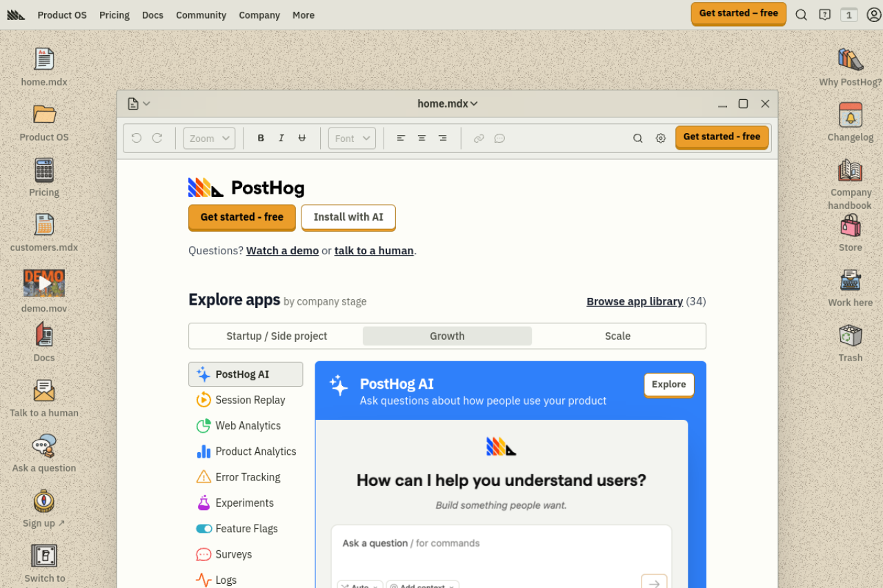Toggle bold formatting
883x588 pixels.
pos(261,139)
